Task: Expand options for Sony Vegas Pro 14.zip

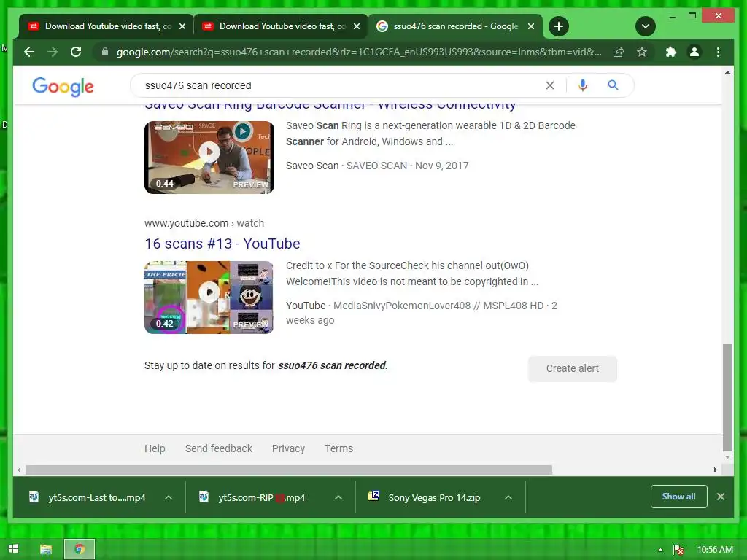Action: point(508,497)
